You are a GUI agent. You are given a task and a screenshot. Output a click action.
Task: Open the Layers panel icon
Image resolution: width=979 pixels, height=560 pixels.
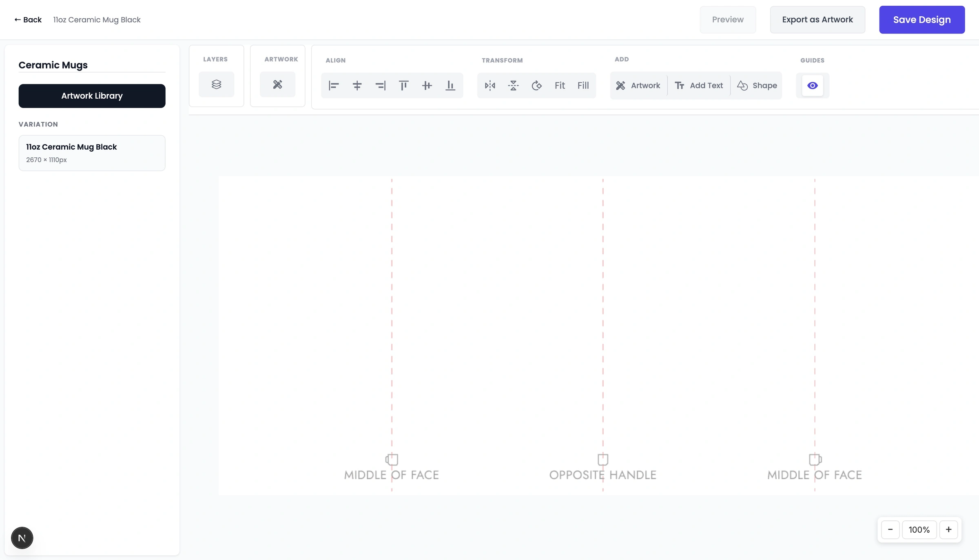pos(216,84)
